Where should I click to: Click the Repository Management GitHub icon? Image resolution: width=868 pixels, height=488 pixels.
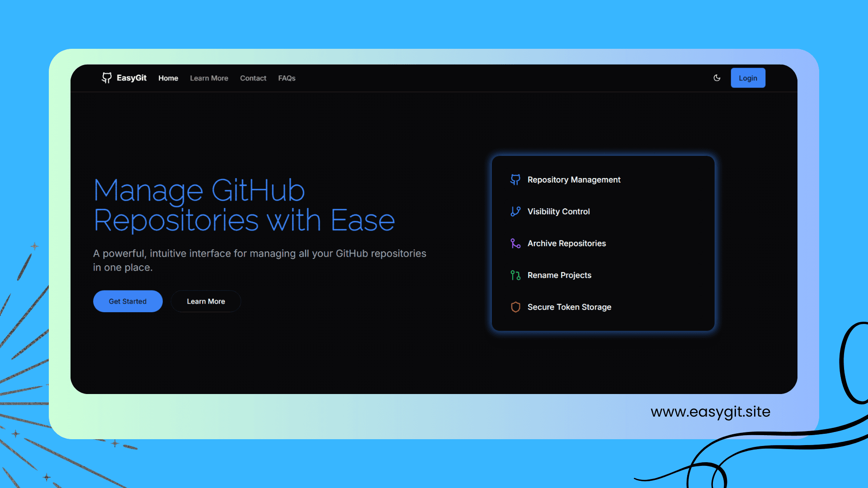point(515,179)
